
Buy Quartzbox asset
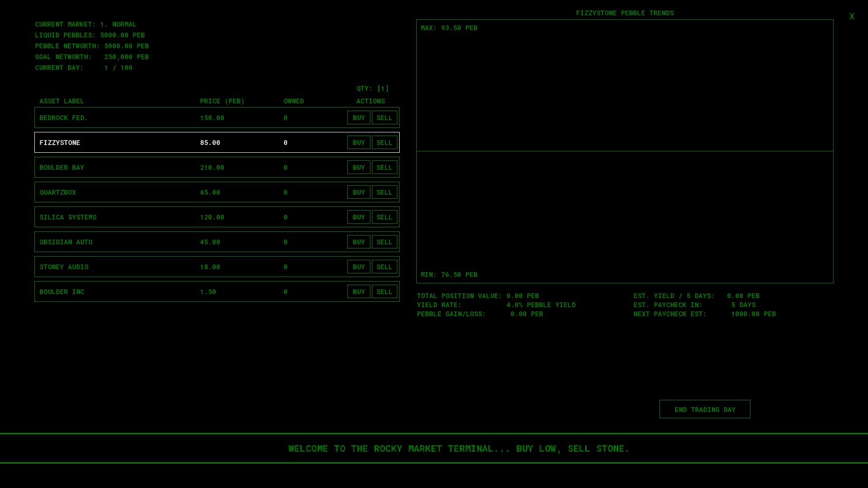359,192
